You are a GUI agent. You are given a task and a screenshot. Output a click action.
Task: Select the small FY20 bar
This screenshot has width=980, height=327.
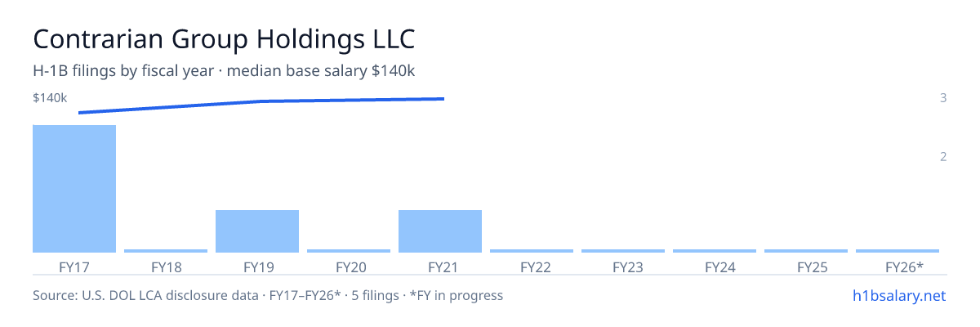[349, 251]
